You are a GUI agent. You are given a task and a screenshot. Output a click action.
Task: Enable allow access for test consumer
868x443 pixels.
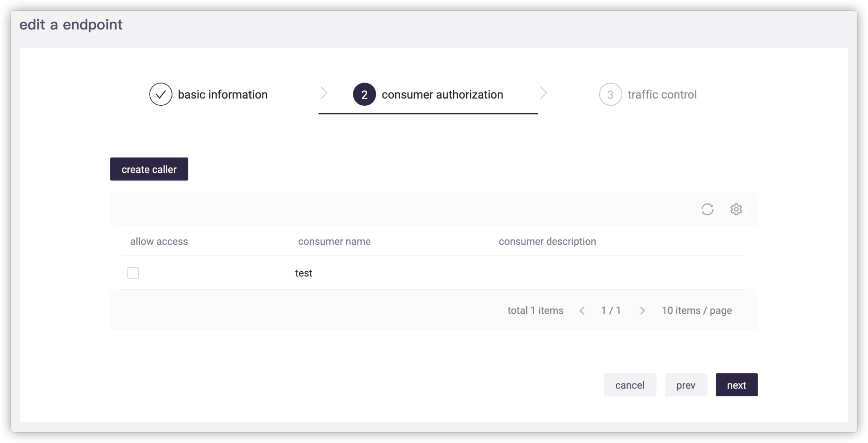133,273
